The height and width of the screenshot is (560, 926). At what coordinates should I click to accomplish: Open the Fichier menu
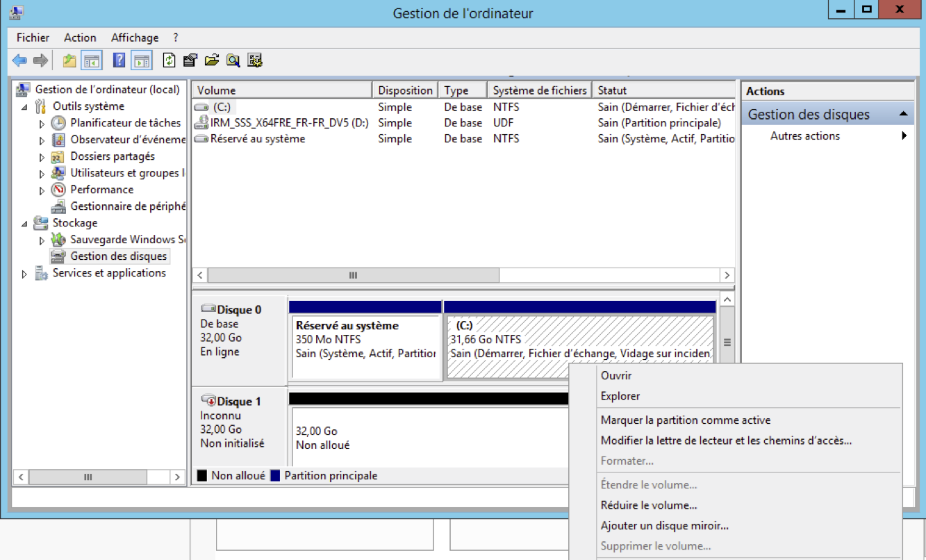coord(33,38)
